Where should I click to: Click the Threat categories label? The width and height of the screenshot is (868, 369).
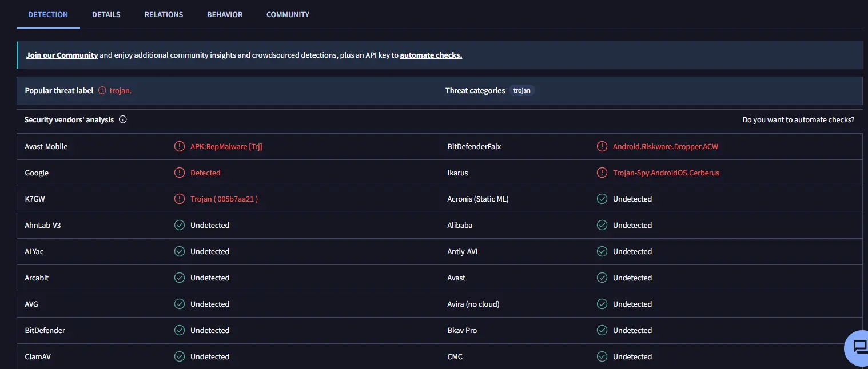click(x=475, y=90)
